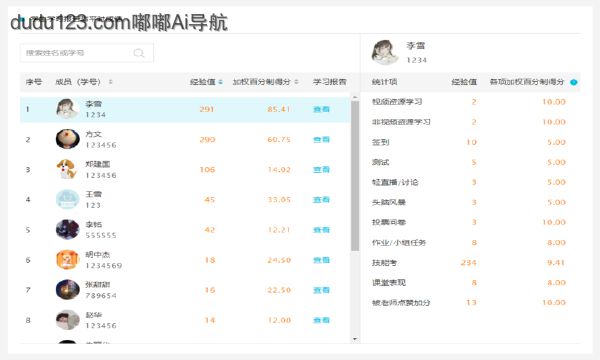The width and height of the screenshot is (600, 360).
Task: Click the scrollbar down arrow
Action: click(355, 339)
